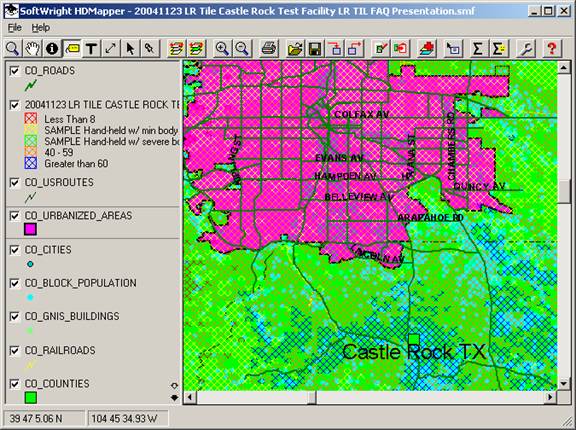
Task: Zoom out with the minus magnifier
Action: point(242,48)
